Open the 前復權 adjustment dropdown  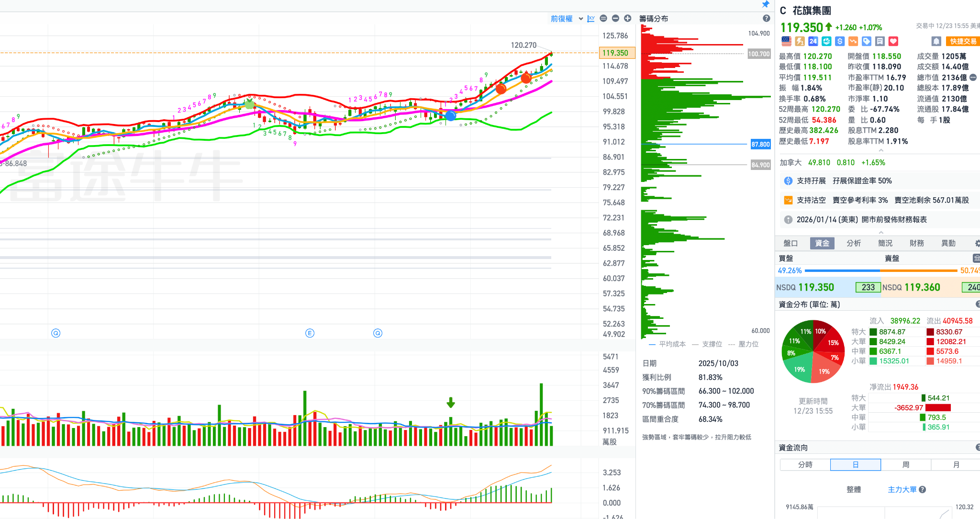[x=567, y=19]
